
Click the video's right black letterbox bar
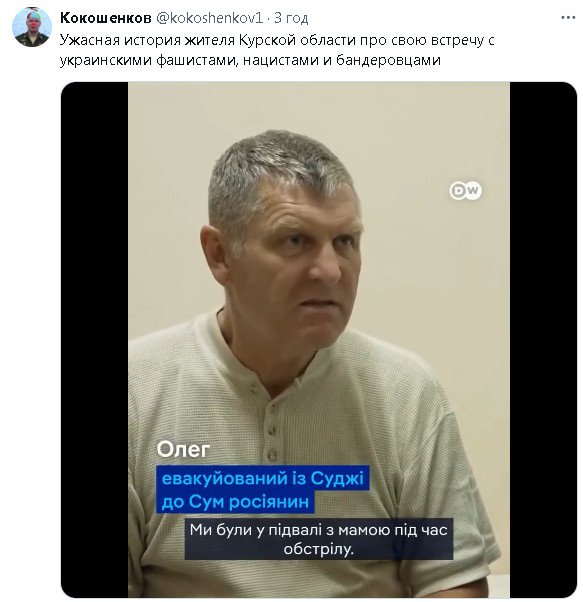(x=543, y=339)
